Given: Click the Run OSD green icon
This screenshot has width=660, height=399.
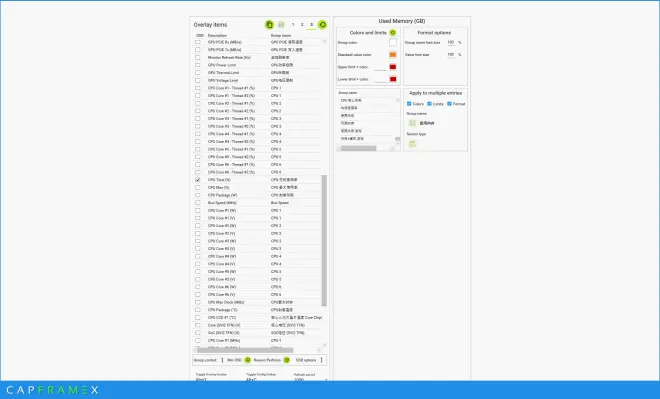Looking at the screenshot, I should [248, 360].
